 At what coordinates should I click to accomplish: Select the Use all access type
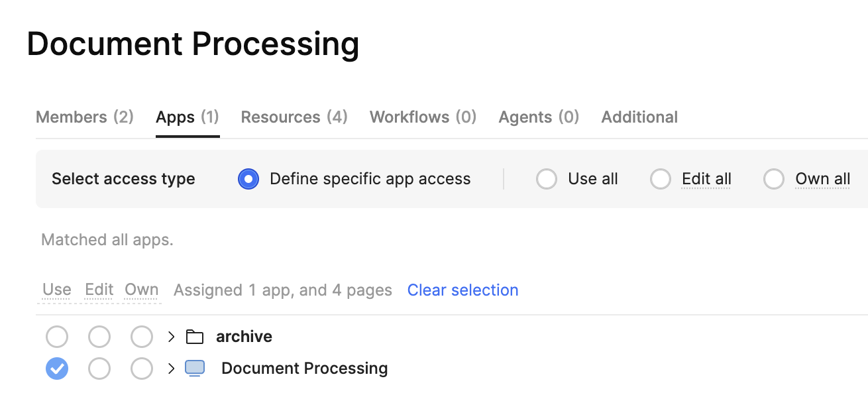click(x=547, y=179)
